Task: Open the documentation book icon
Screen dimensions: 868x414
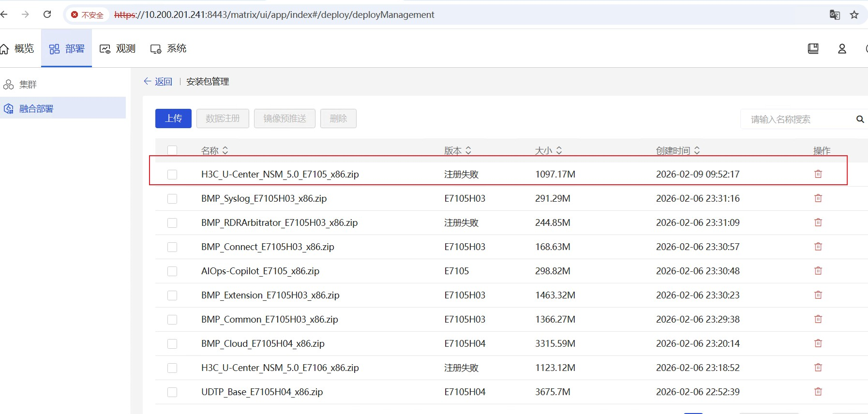Action: click(813, 49)
